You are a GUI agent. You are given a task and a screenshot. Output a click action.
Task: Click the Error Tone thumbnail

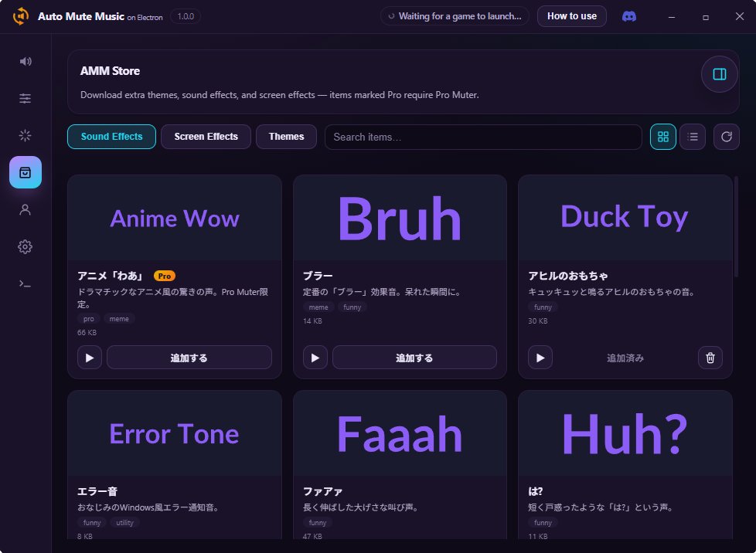click(175, 433)
